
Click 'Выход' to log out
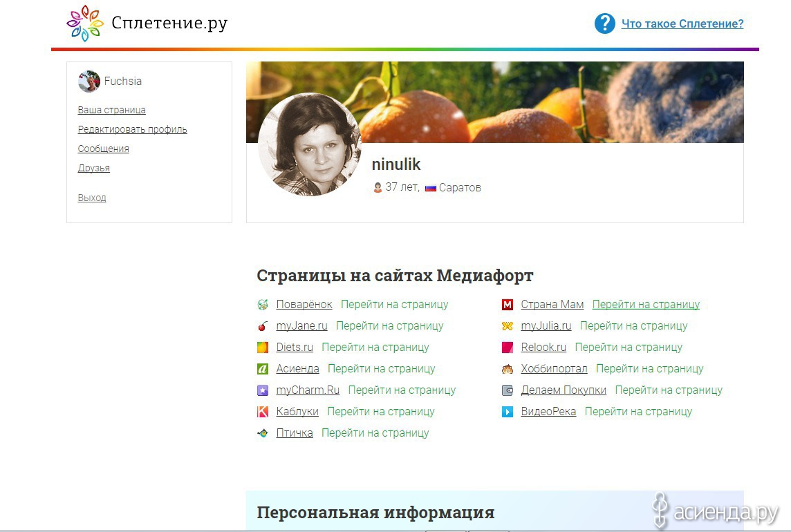tap(92, 198)
